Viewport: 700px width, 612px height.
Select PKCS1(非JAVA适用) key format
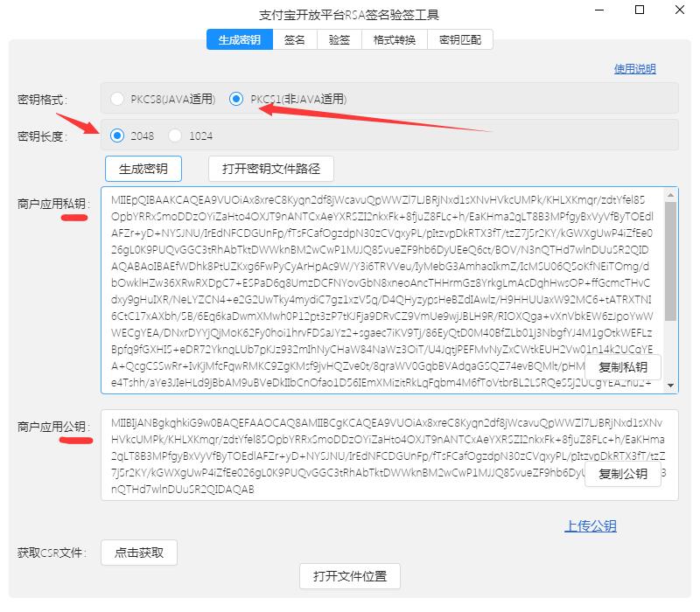pos(235,99)
